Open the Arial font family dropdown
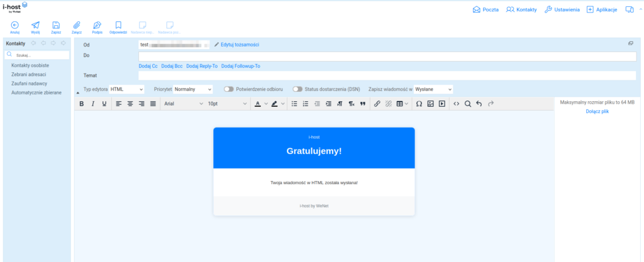Viewport: 644px width, 262px height. tap(181, 104)
